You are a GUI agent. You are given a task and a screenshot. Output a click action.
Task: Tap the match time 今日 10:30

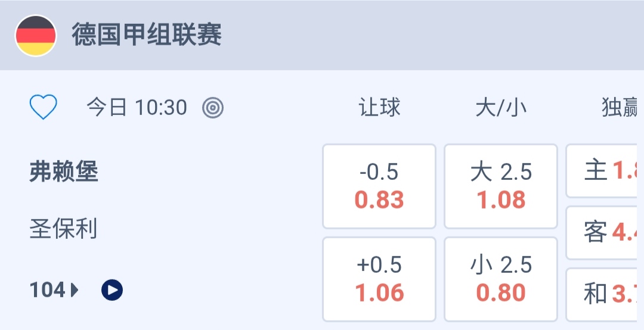[137, 108]
